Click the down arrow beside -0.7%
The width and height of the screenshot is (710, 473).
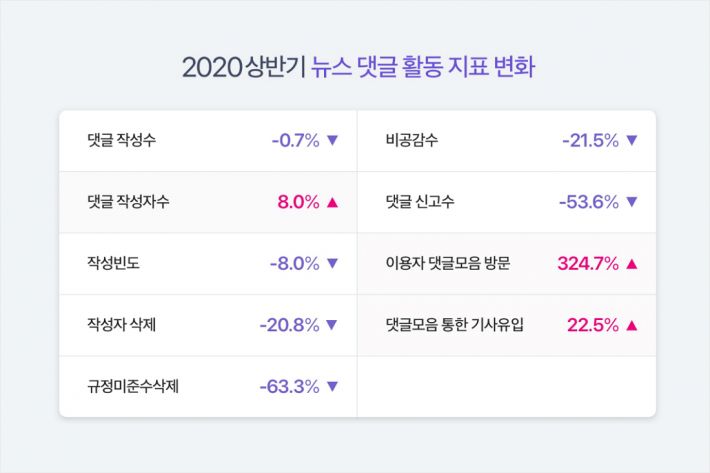pyautogui.click(x=333, y=141)
